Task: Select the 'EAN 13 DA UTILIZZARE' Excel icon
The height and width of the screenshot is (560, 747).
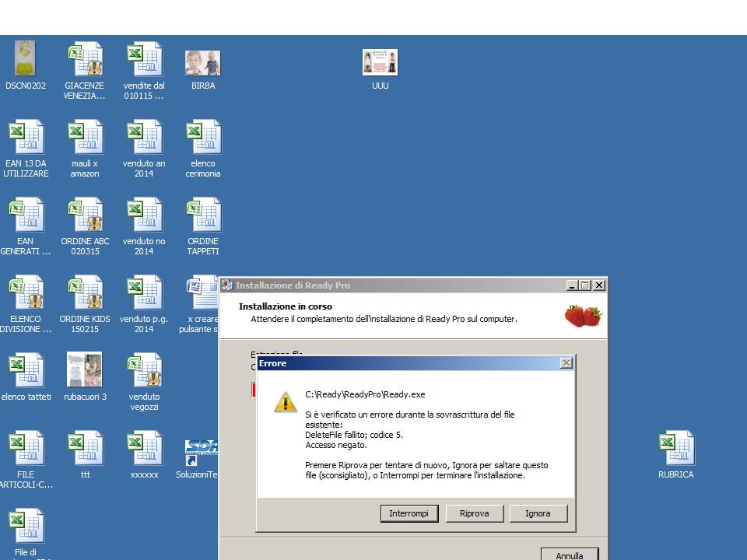Action: [26, 137]
